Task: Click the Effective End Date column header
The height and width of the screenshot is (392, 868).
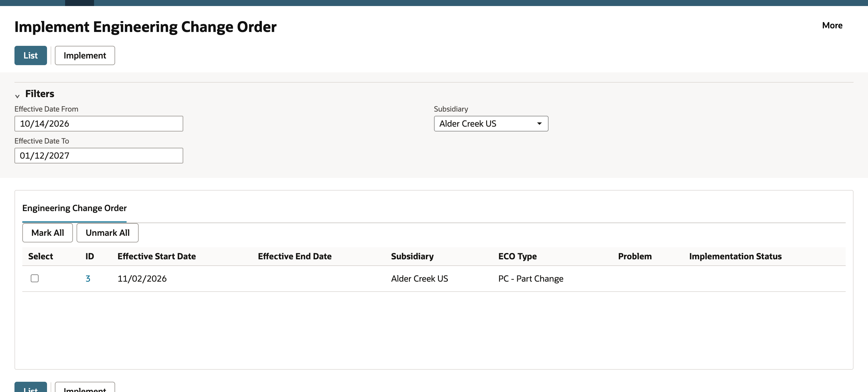Action: click(294, 257)
